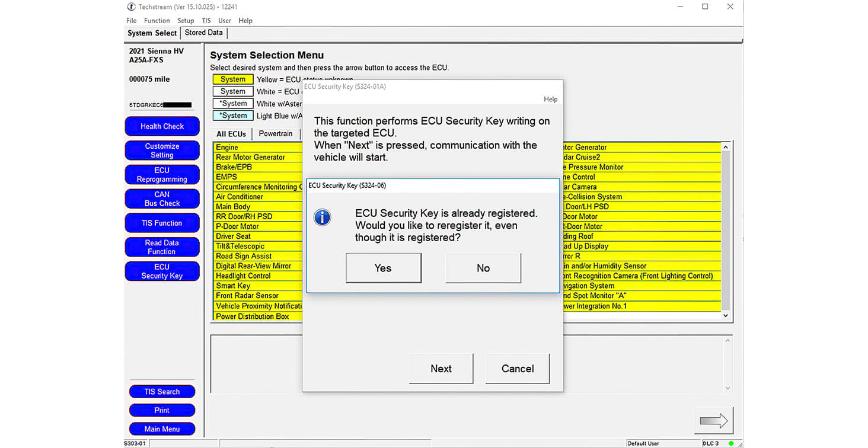Select Rear Motor Generator row
868x448 pixels.
pyautogui.click(x=259, y=157)
